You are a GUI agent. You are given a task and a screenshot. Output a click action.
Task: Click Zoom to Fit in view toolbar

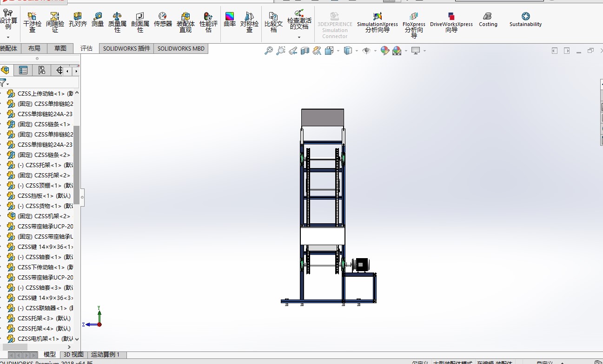click(x=269, y=51)
